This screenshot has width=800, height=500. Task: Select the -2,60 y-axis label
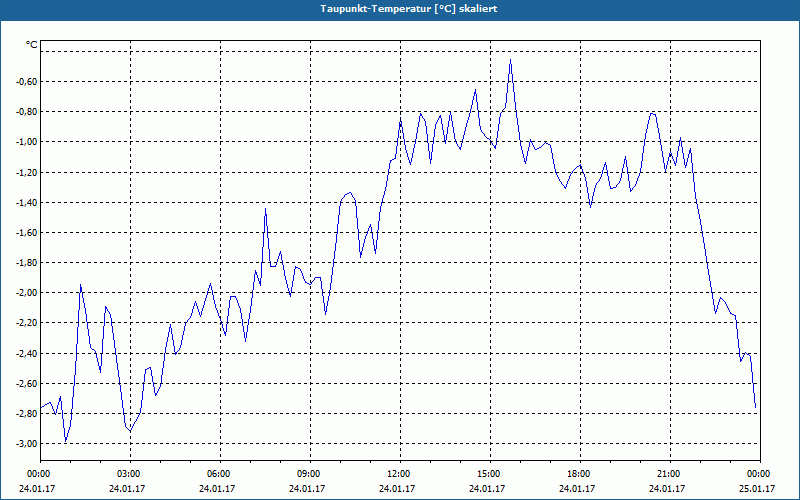click(x=26, y=383)
